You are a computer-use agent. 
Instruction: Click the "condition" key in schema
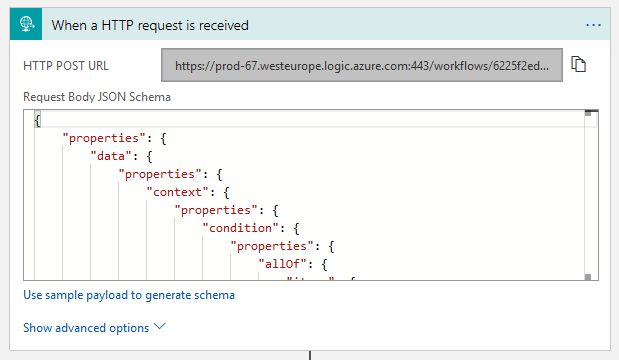click(240, 228)
